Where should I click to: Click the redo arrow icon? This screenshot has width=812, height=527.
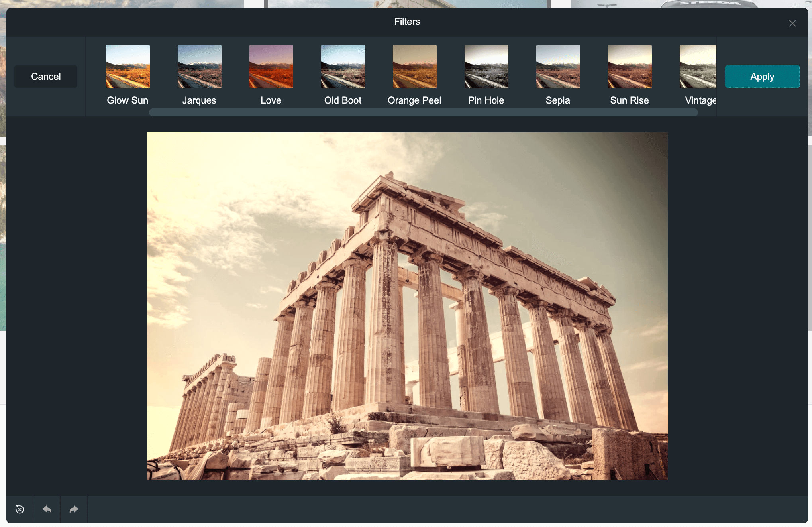tap(73, 509)
